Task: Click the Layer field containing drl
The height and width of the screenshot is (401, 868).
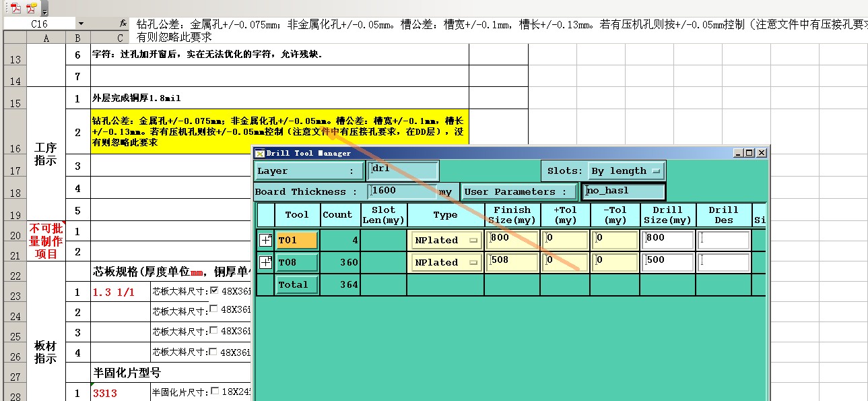Action: 403,171
